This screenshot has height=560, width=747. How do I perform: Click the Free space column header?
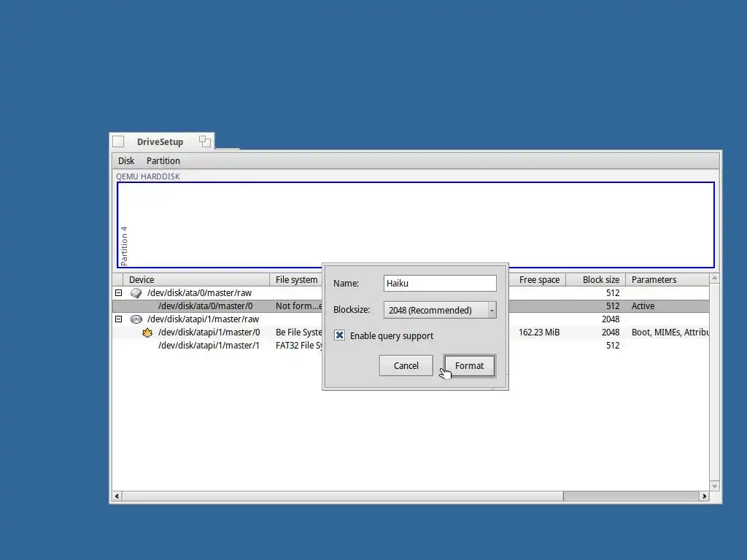coord(538,279)
